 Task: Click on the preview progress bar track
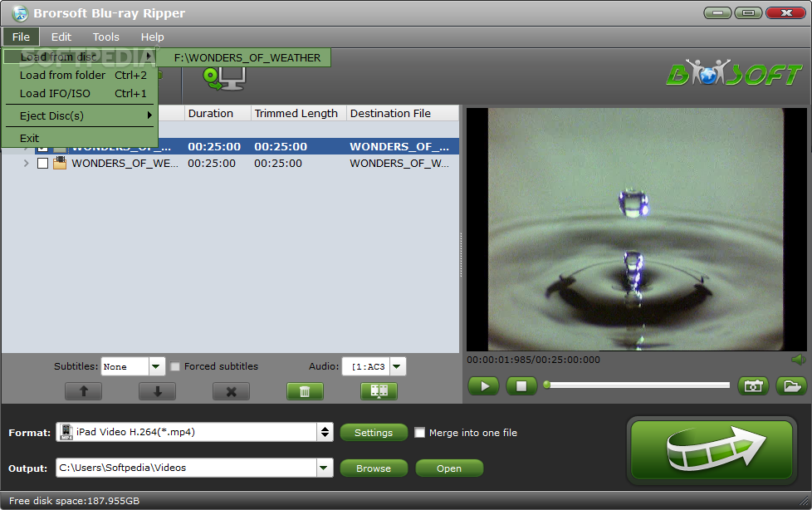point(639,385)
